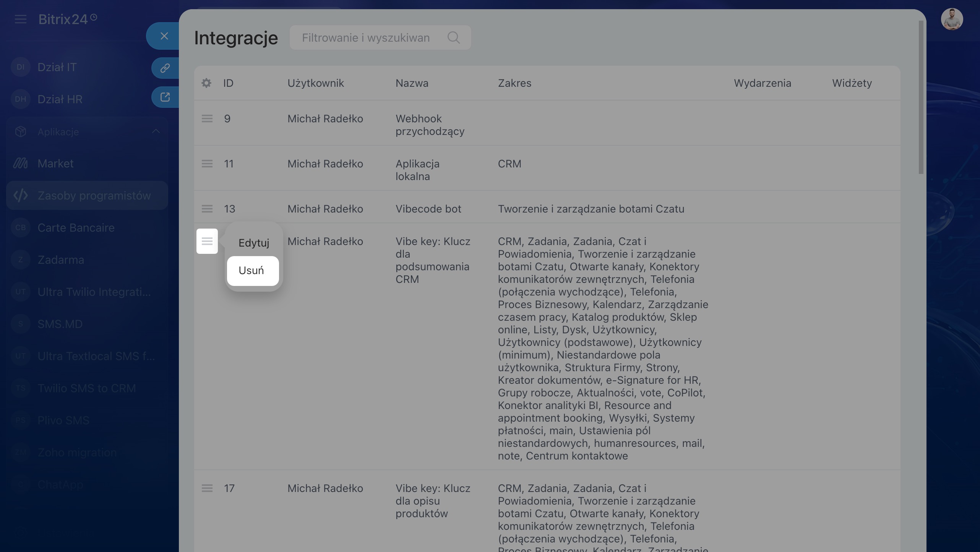Open row menu for Vibecode bot row

click(x=207, y=209)
